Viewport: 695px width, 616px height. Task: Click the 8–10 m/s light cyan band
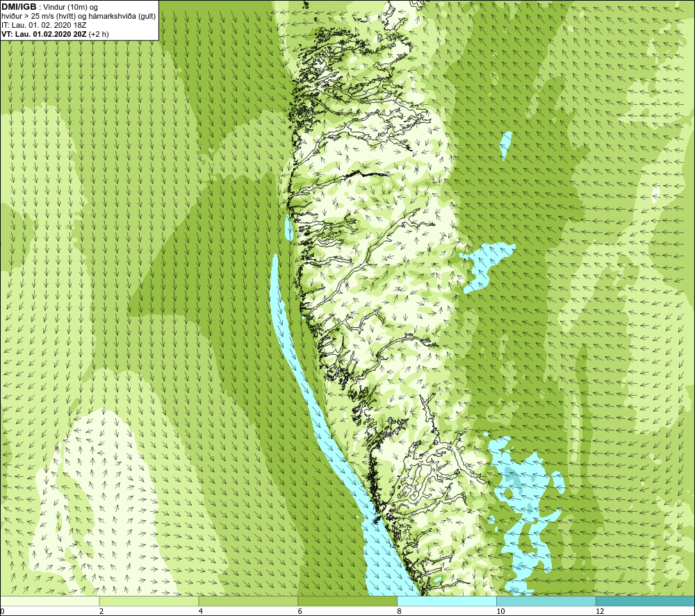click(x=447, y=601)
